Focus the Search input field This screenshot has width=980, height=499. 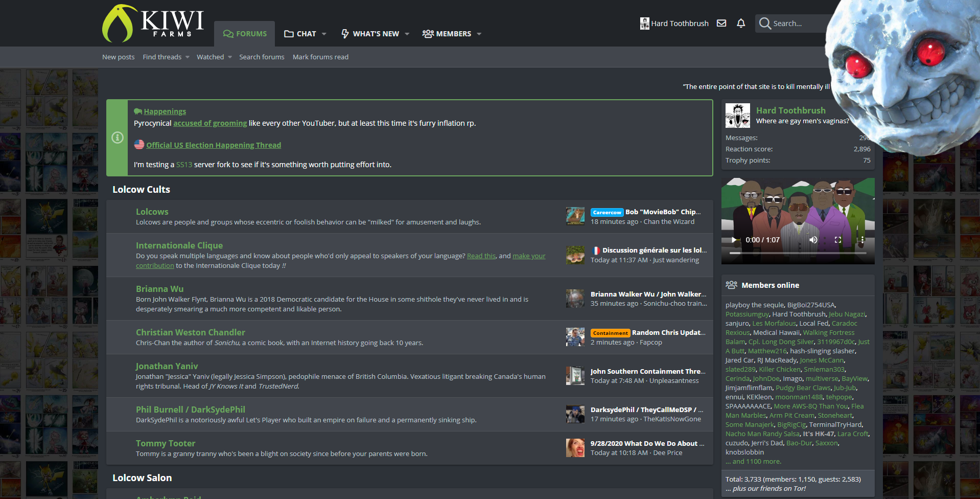pos(798,24)
